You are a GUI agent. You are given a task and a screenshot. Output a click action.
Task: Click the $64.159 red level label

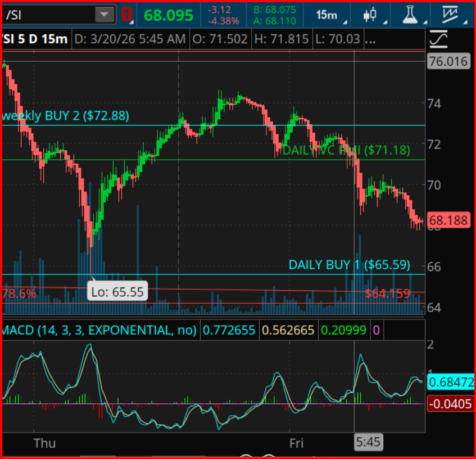coord(387,294)
